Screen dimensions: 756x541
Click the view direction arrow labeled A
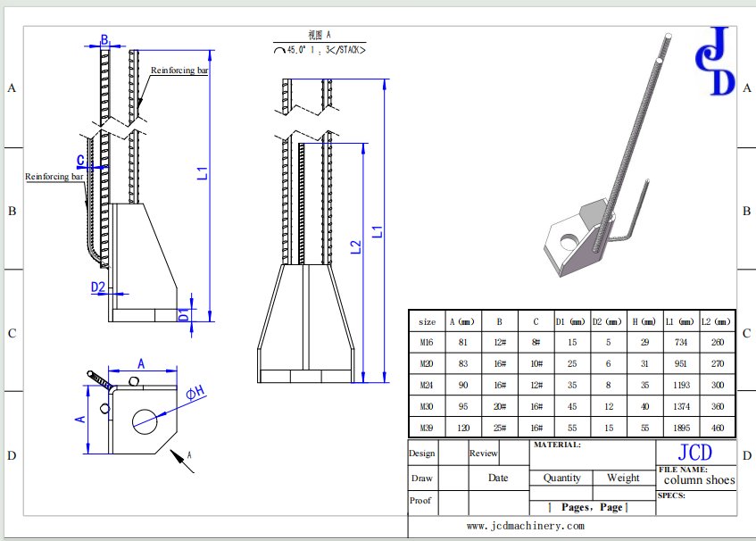182,459
